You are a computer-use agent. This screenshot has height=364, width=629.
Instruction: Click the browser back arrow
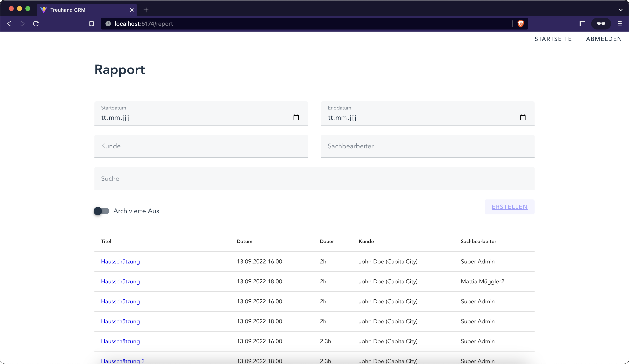[10, 24]
